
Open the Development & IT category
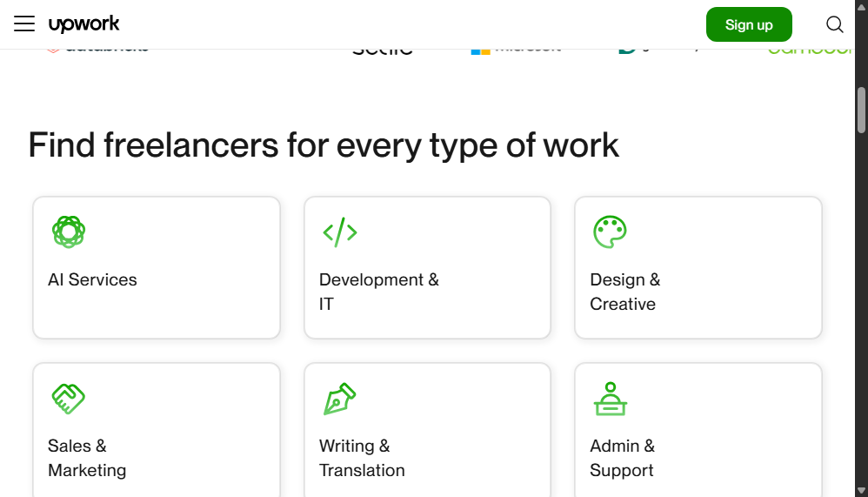click(427, 267)
